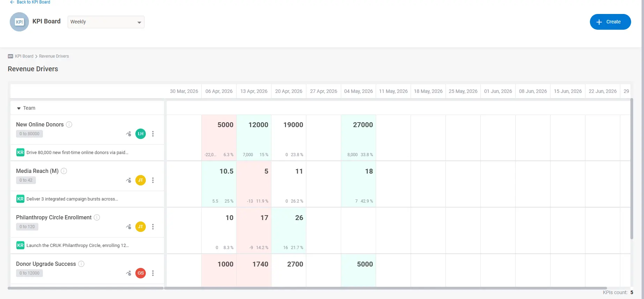Collapse the Team group
The width and height of the screenshot is (644, 299).
tap(19, 108)
